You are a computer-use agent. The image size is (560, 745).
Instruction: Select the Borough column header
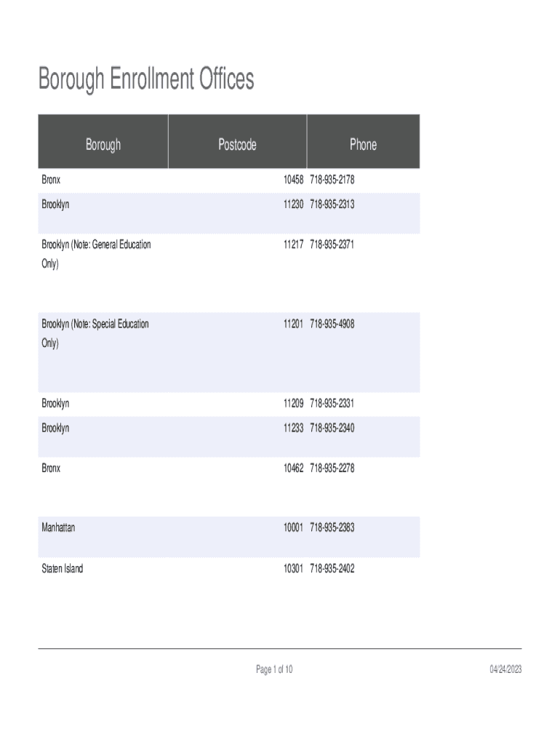[103, 145]
